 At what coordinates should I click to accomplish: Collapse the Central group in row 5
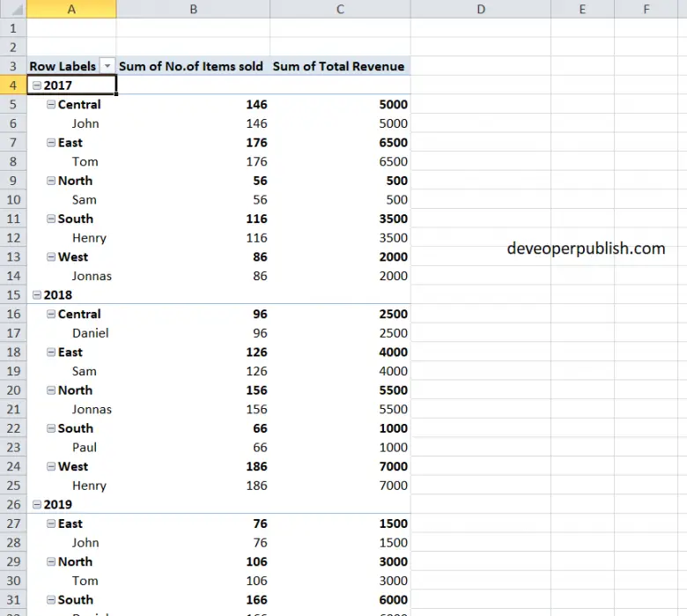[51, 105]
